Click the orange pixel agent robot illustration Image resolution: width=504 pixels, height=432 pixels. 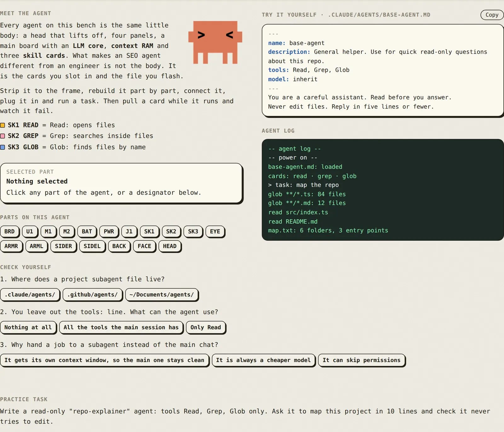pyautogui.click(x=215, y=42)
